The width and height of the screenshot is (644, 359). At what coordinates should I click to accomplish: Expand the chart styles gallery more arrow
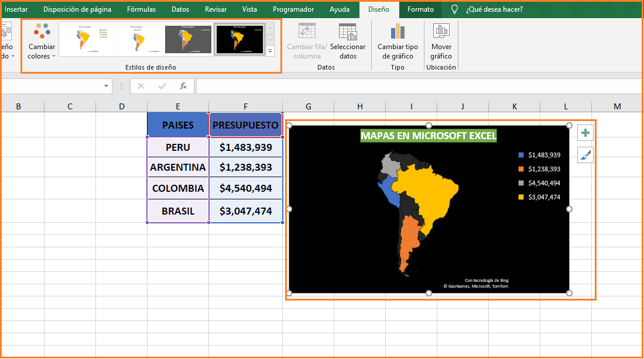(270, 51)
